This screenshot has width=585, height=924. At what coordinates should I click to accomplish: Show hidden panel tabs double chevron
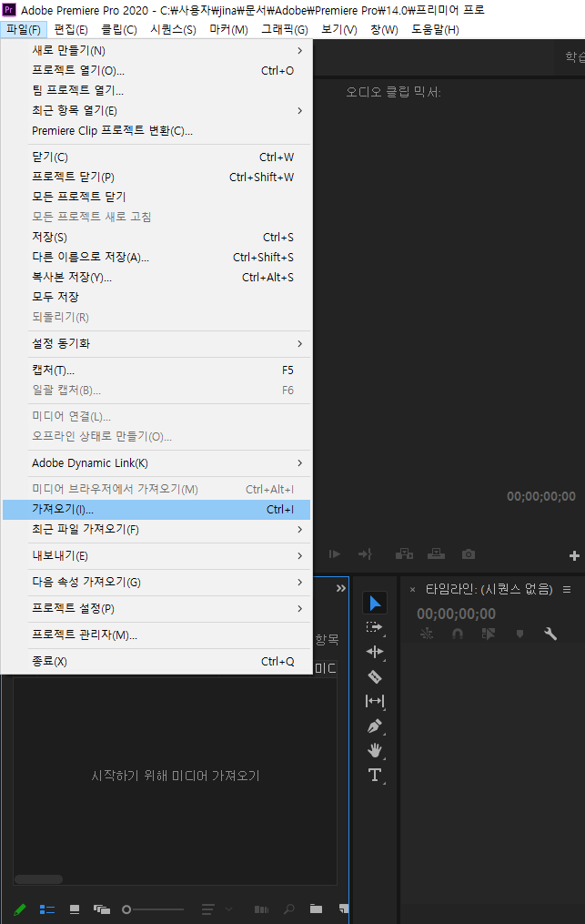click(x=341, y=588)
